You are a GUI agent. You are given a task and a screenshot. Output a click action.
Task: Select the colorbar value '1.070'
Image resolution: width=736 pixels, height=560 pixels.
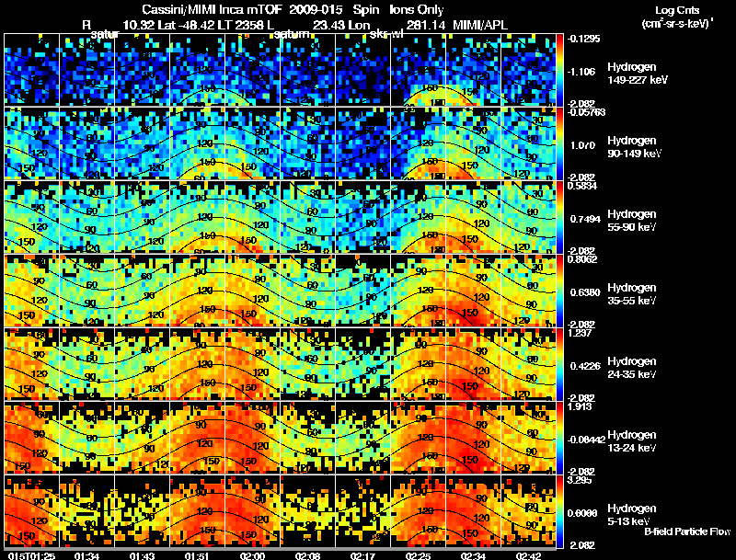(582, 145)
